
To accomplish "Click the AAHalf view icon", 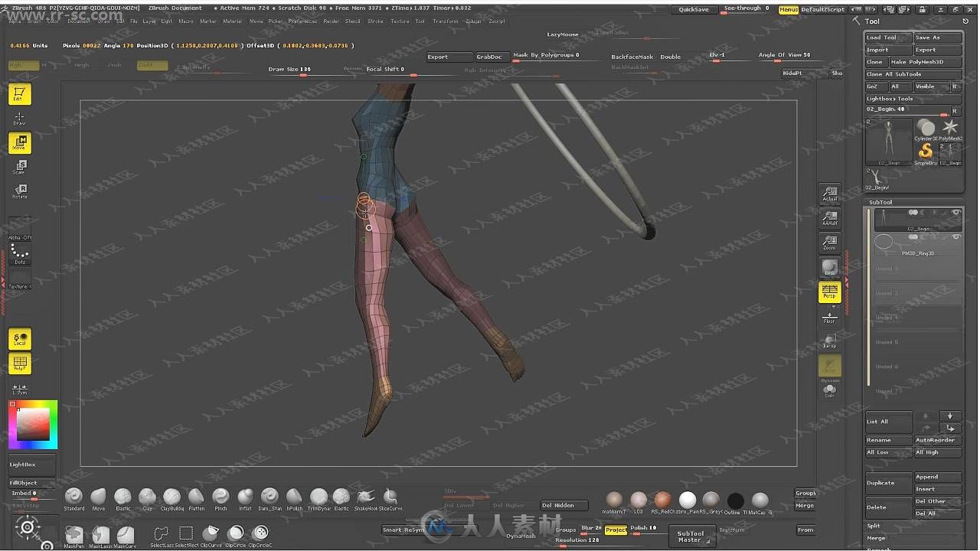I will point(830,217).
